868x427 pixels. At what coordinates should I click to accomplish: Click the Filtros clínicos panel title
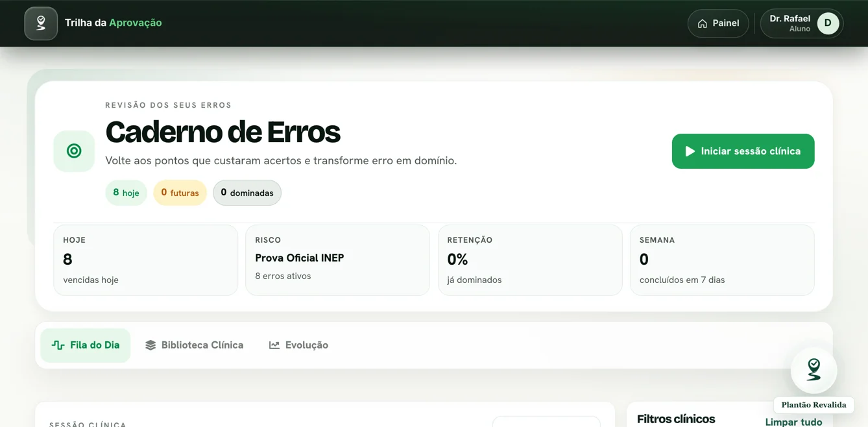click(676, 419)
